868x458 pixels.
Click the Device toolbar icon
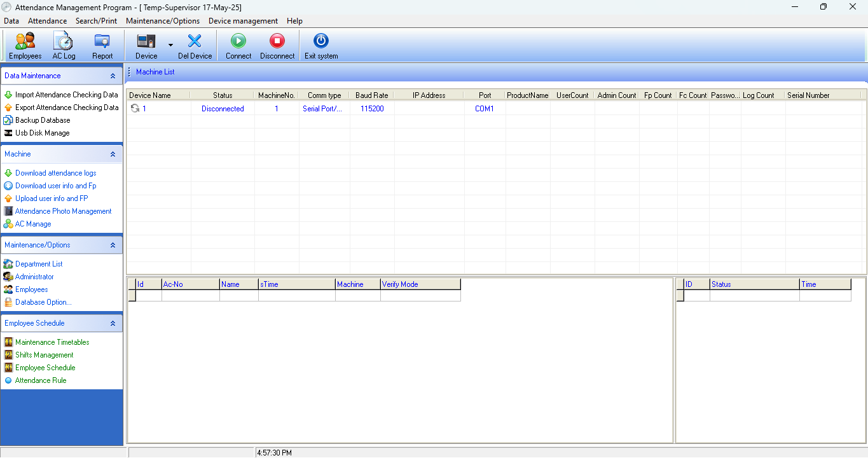[x=146, y=42]
